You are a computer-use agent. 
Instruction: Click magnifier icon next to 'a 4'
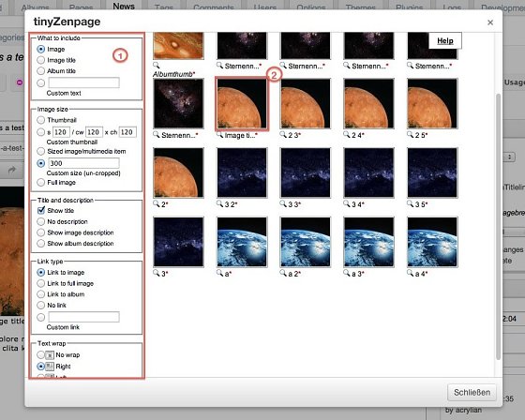pyautogui.click(x=411, y=273)
